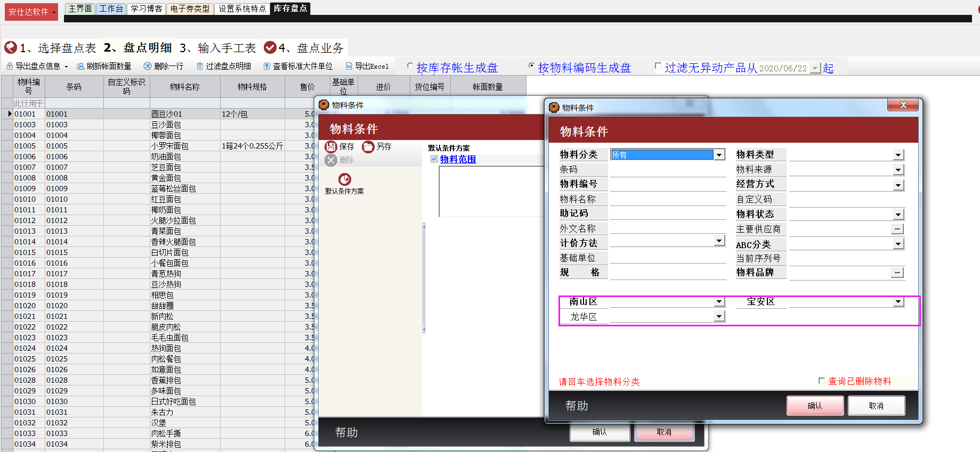Viewport: 980px width, 452px height.
Task: Switch to the 设置系统特点 tab
Action: pos(242,9)
